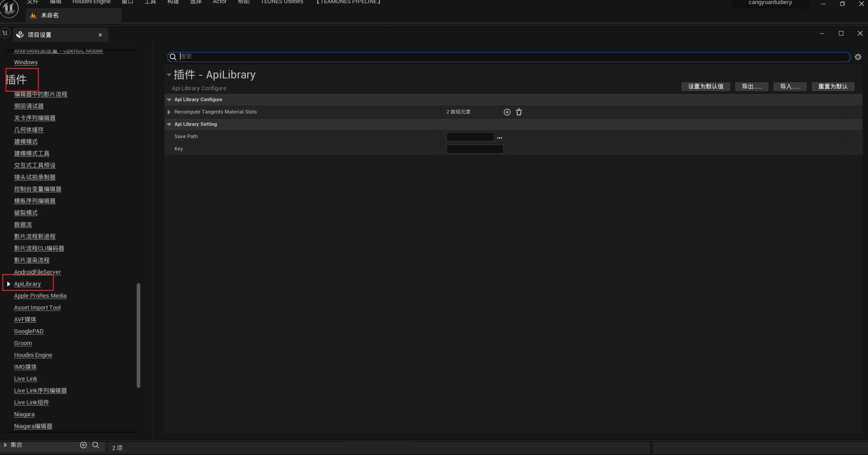Open 数据流 plugin settings
The height and width of the screenshot is (455, 868).
coord(23,225)
